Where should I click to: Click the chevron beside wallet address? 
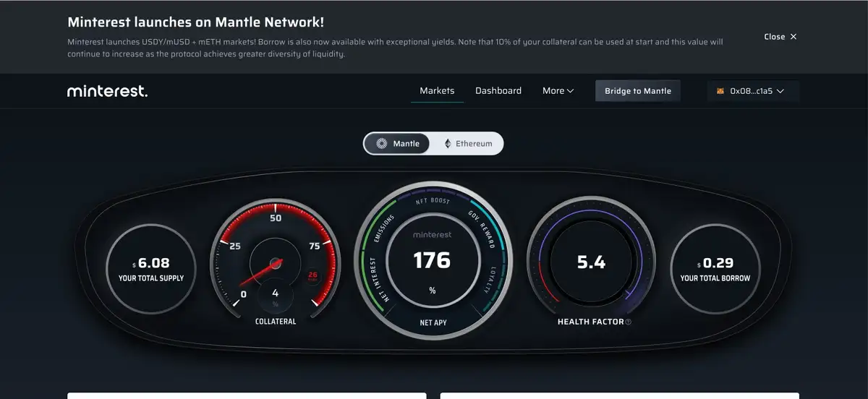[780, 91]
